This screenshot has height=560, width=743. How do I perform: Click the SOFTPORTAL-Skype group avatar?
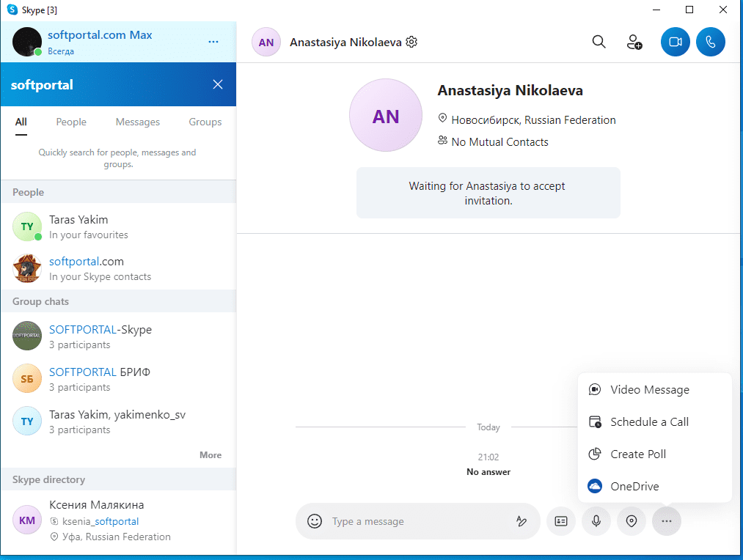27,336
